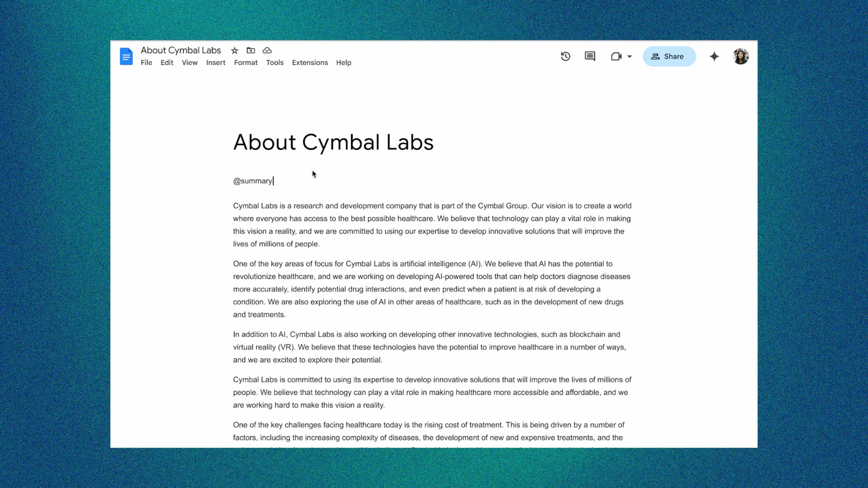Click the cloud save status icon
This screenshot has height=488, width=868.
pyautogui.click(x=267, y=50)
